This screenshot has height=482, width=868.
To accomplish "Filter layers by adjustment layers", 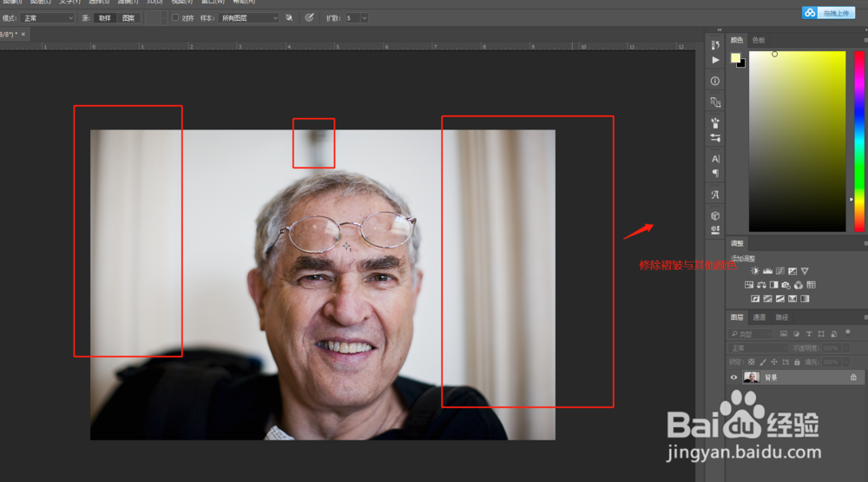I will [796, 333].
